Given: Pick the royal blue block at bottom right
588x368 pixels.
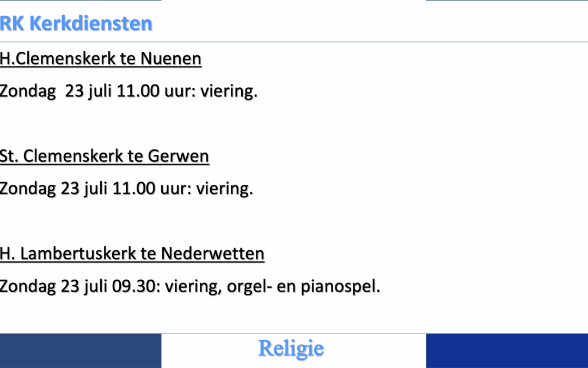Looking at the screenshot, I should [507, 351].
